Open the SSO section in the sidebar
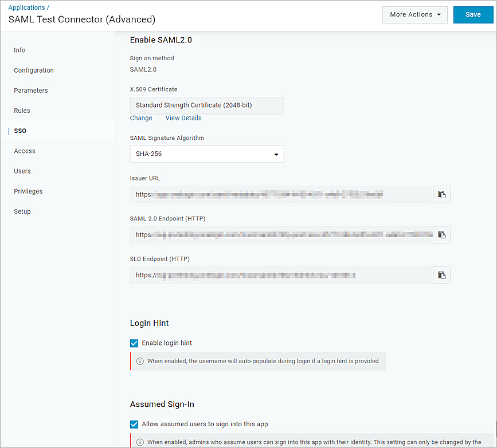 pyautogui.click(x=19, y=131)
